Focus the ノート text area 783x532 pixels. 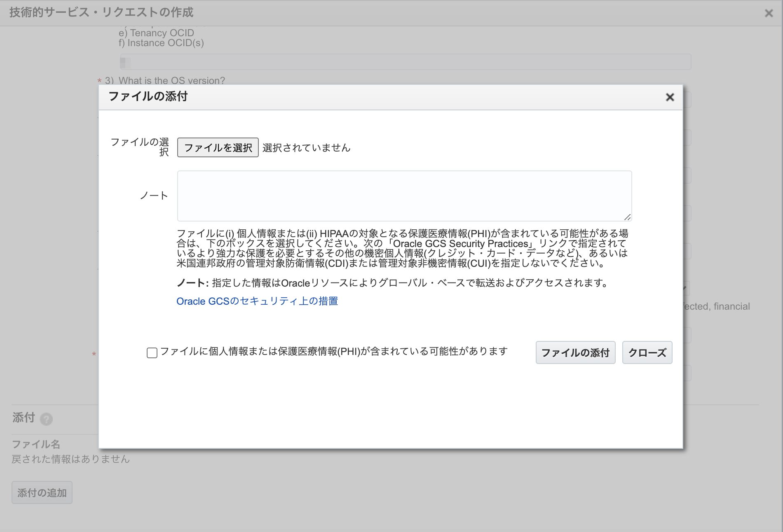(x=404, y=196)
